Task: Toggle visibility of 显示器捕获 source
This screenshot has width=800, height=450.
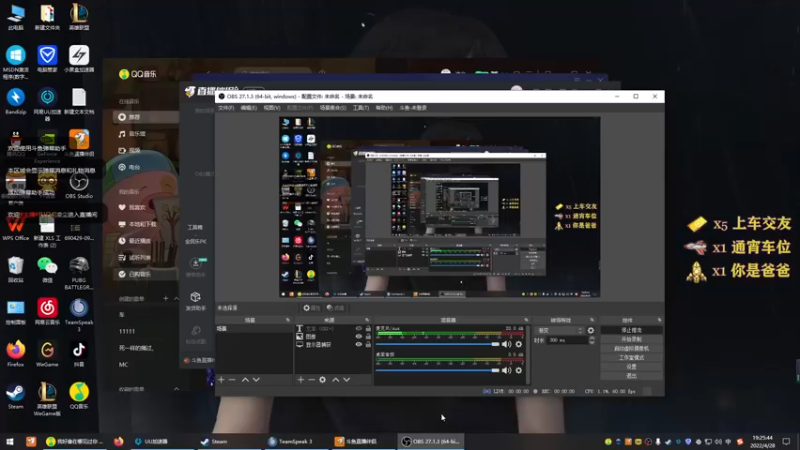Action: coord(359,345)
